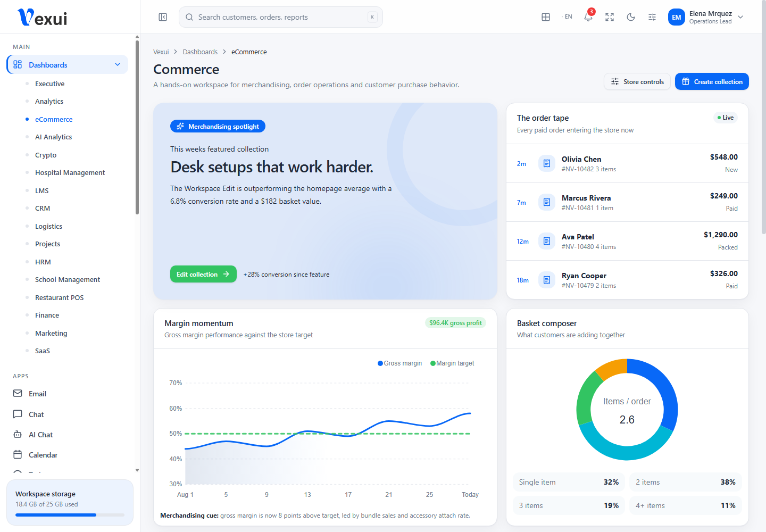Click the search magnifier icon

[189, 17]
